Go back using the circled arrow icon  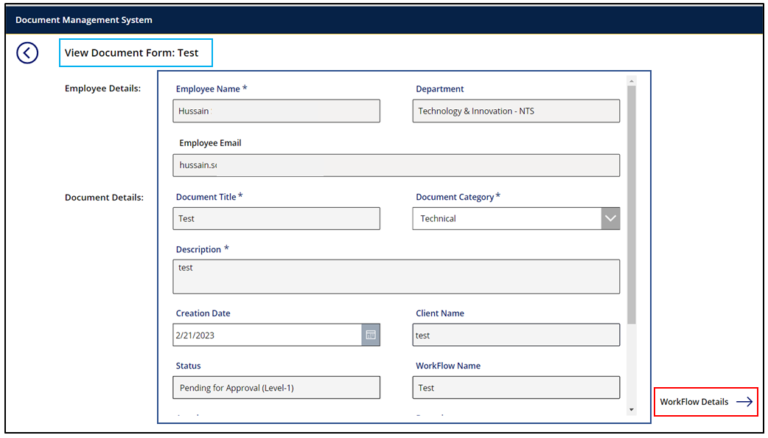click(27, 53)
